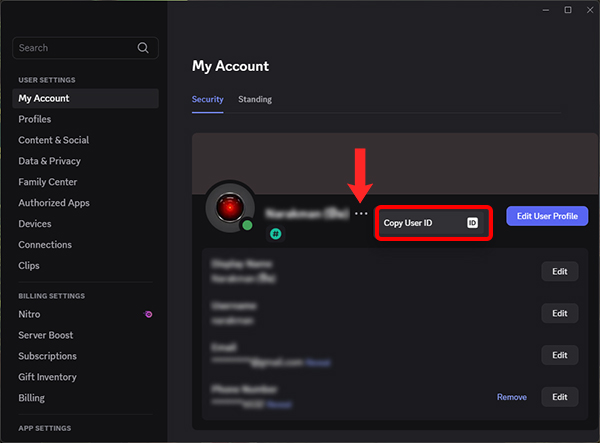Switch to the Security tab

coord(207,99)
